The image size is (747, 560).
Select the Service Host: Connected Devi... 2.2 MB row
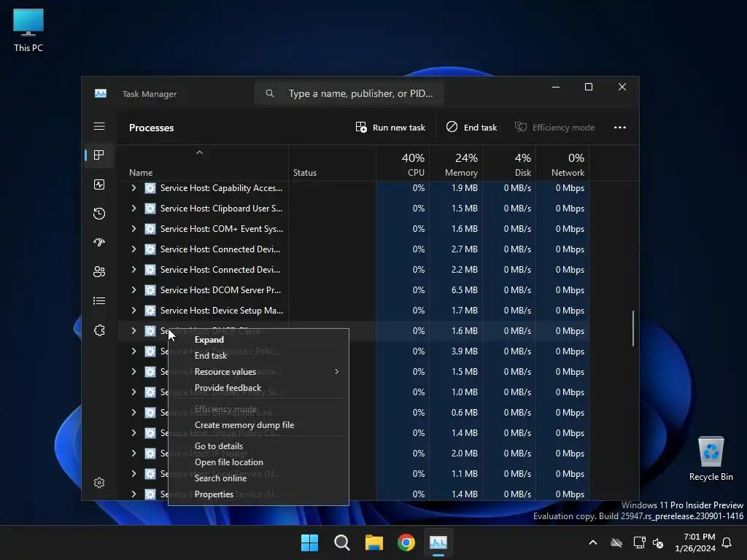click(354, 270)
